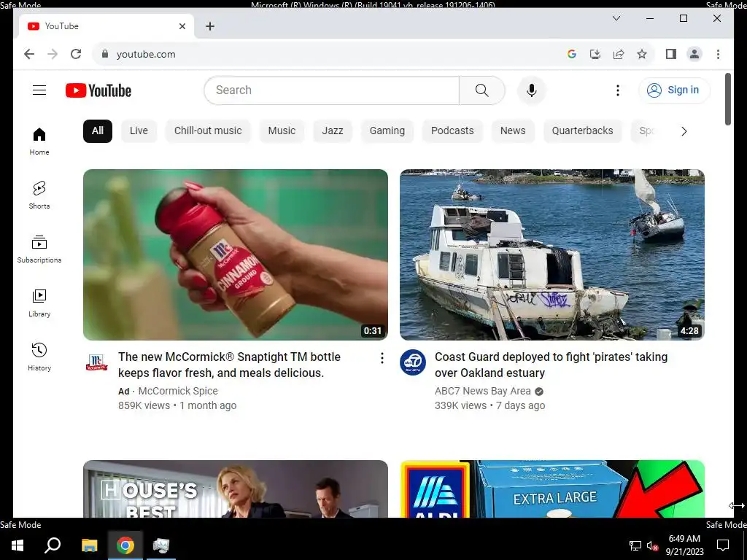Screen dimensions: 747x560
Task: Click the YouTube Search input field
Action: pos(332,90)
